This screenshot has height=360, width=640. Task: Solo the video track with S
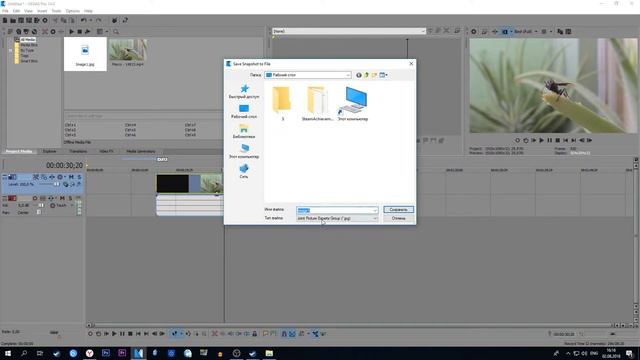pyautogui.click(x=79, y=177)
